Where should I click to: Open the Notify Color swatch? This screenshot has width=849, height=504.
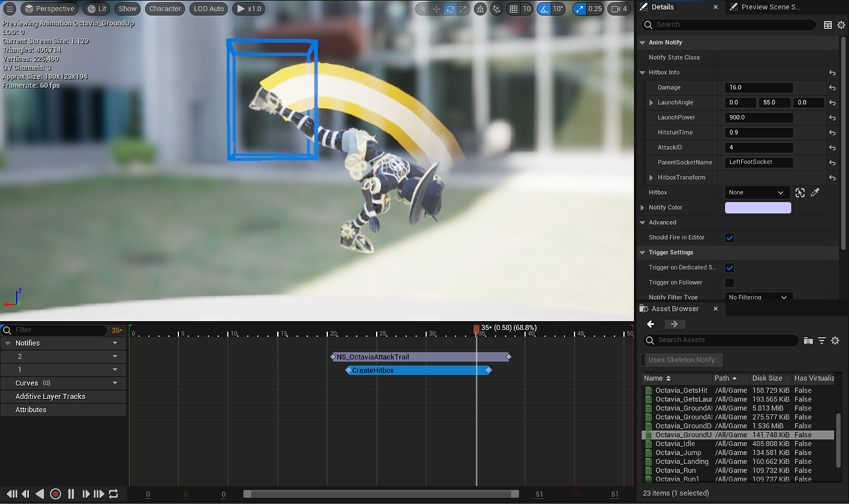pyautogui.click(x=758, y=208)
